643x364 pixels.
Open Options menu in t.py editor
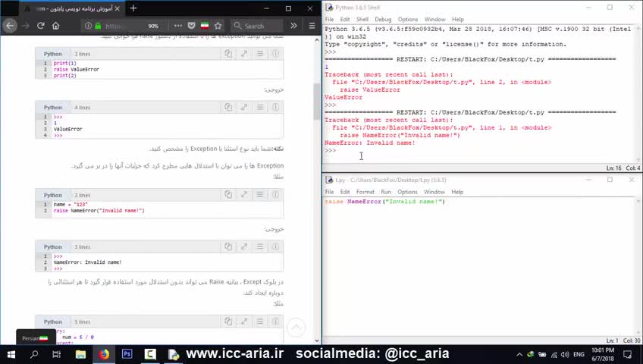click(x=407, y=192)
